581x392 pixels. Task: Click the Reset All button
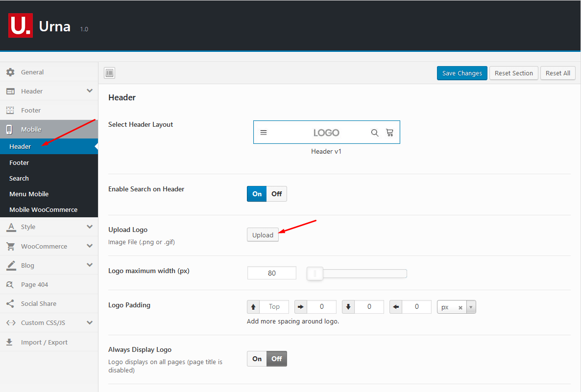point(557,73)
